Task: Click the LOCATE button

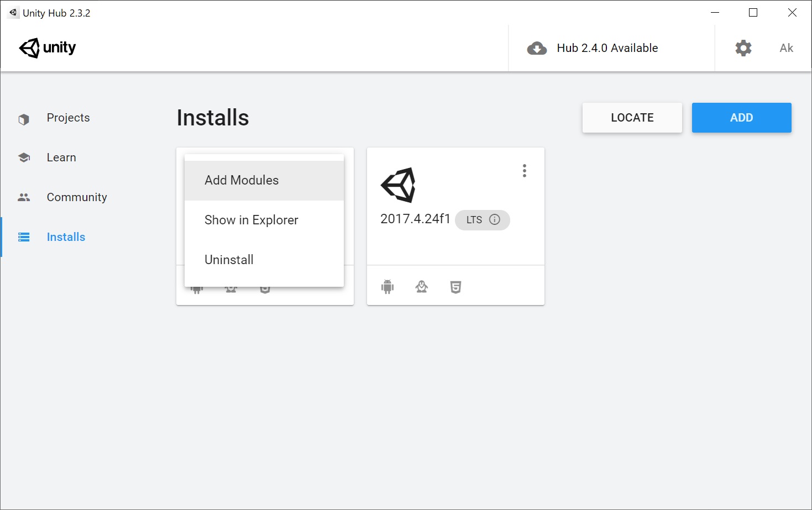Action: point(632,118)
